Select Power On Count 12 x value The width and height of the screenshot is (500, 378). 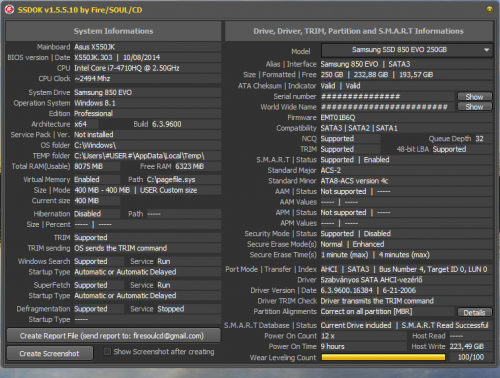327,336
